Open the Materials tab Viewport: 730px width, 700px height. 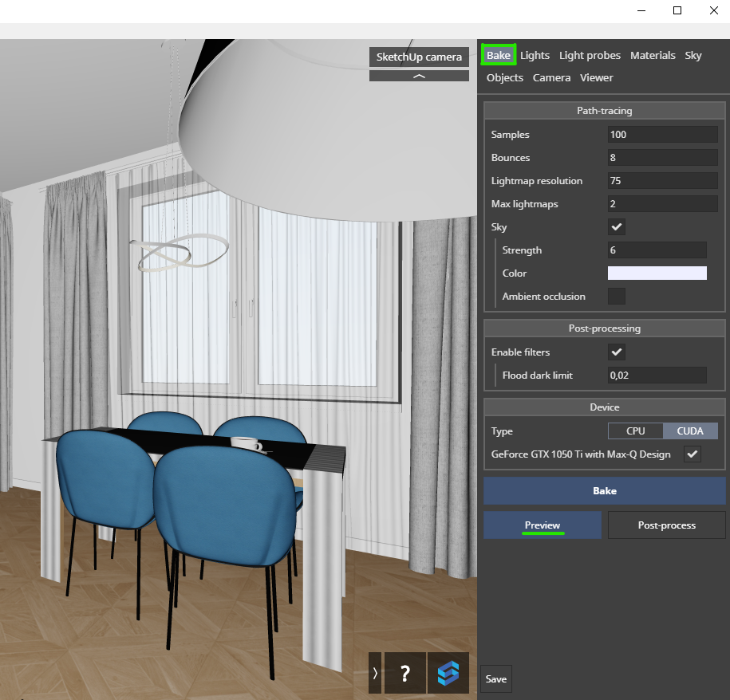(653, 55)
